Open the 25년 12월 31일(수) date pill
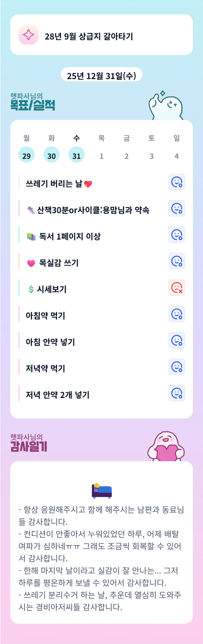Image resolution: width=203 pixels, height=644 pixels. [102, 75]
